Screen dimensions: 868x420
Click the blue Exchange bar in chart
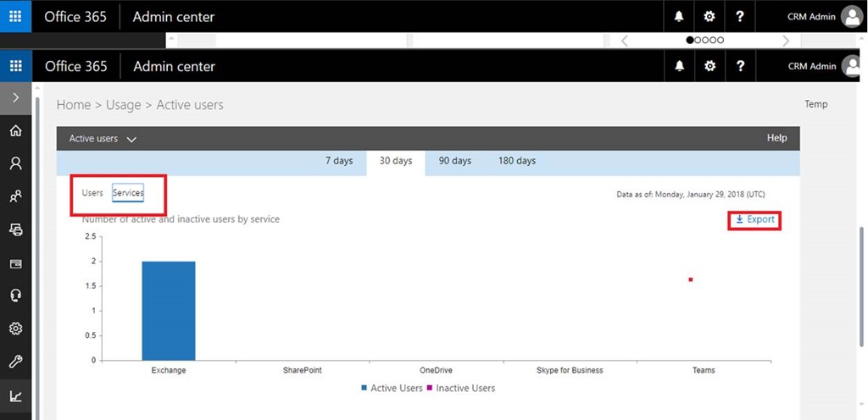point(169,310)
